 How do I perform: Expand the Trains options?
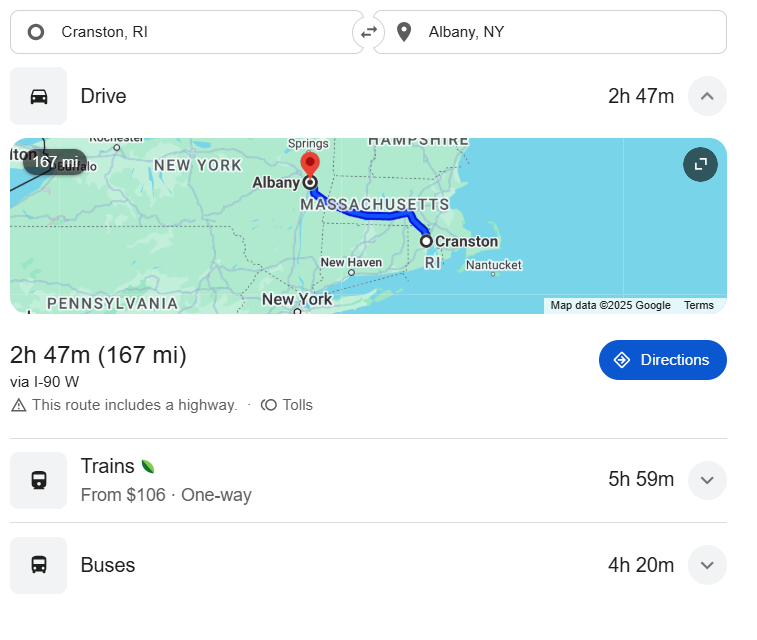pos(707,480)
